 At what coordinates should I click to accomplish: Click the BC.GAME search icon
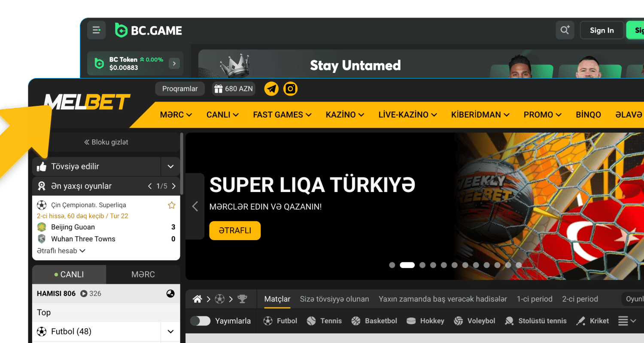565,30
